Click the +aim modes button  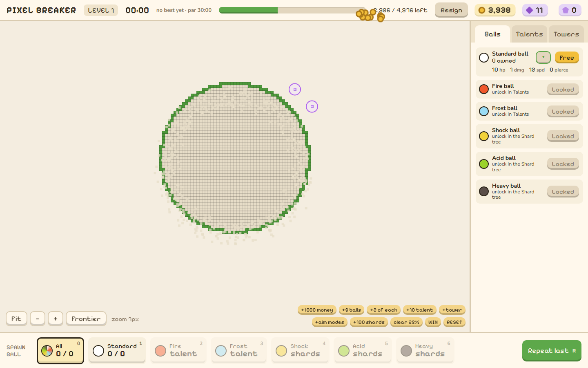[330, 322]
